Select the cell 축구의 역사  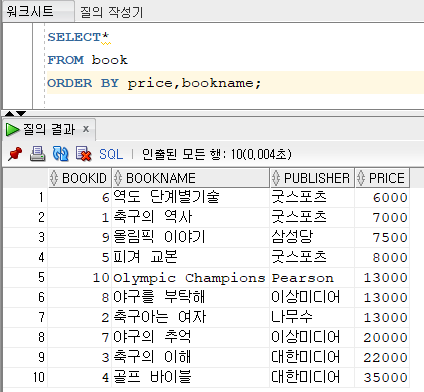pos(191,217)
